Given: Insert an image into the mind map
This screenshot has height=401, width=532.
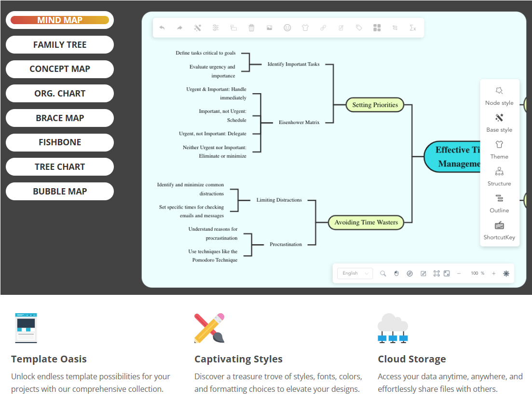Looking at the screenshot, I should (x=269, y=28).
